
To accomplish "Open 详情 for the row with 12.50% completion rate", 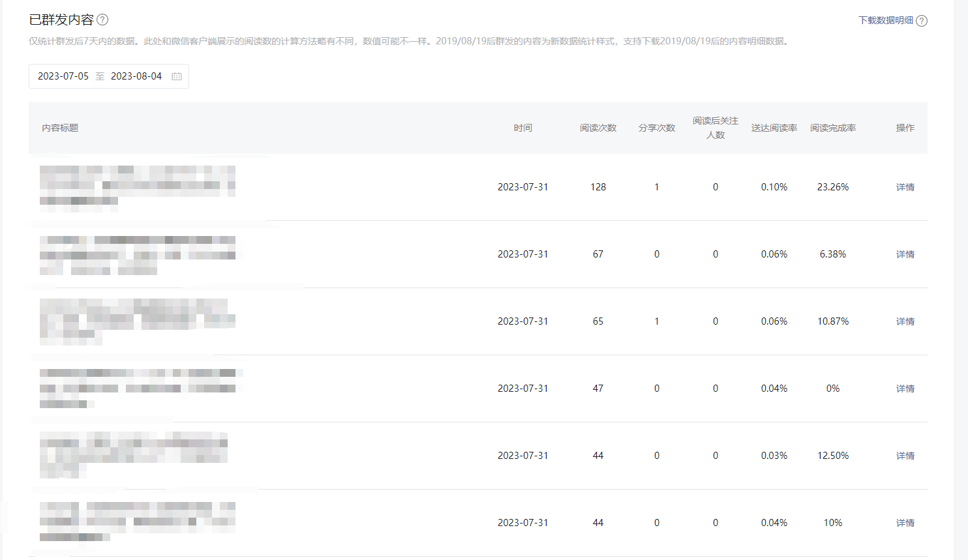I will pos(905,456).
